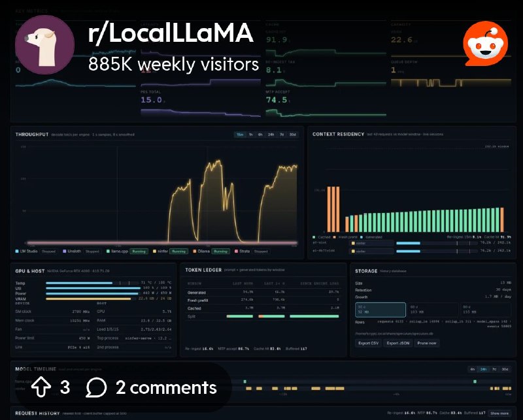Select the 15m throughput range tab

point(240,135)
